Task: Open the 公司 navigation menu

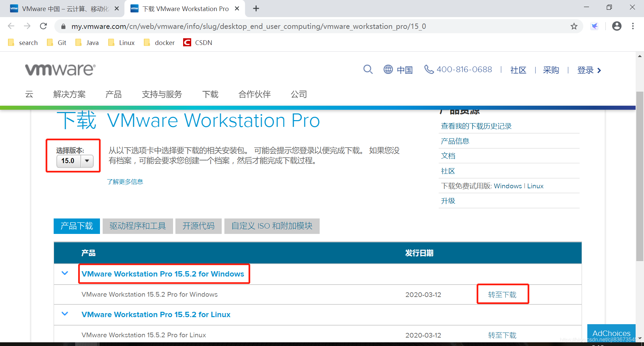Action: pyautogui.click(x=299, y=94)
